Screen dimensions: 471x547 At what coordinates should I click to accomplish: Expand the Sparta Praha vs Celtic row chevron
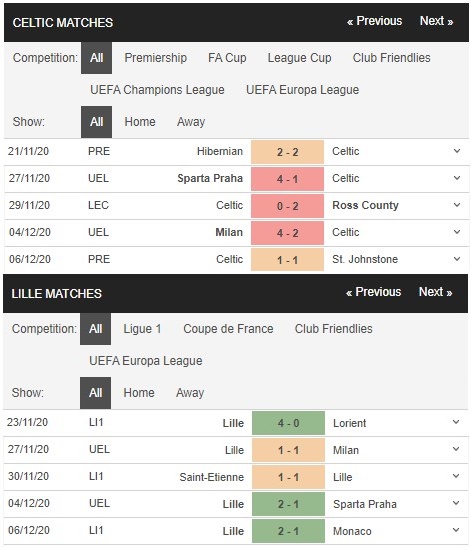[457, 178]
